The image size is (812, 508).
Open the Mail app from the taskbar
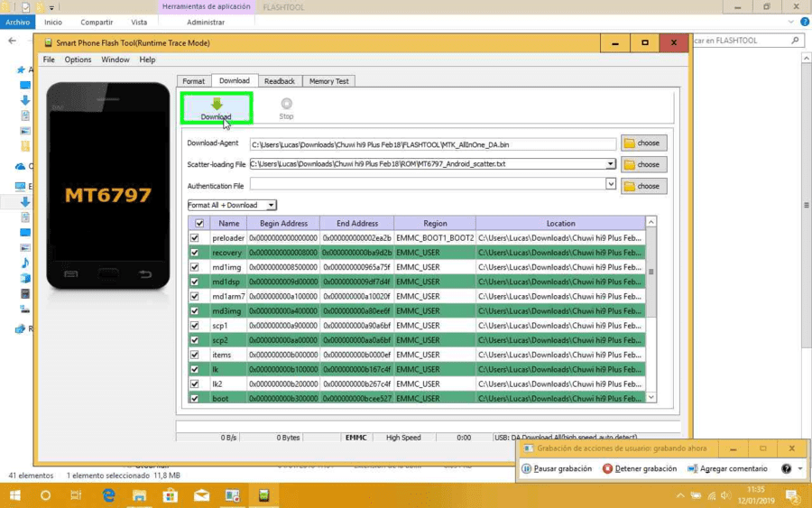201,495
